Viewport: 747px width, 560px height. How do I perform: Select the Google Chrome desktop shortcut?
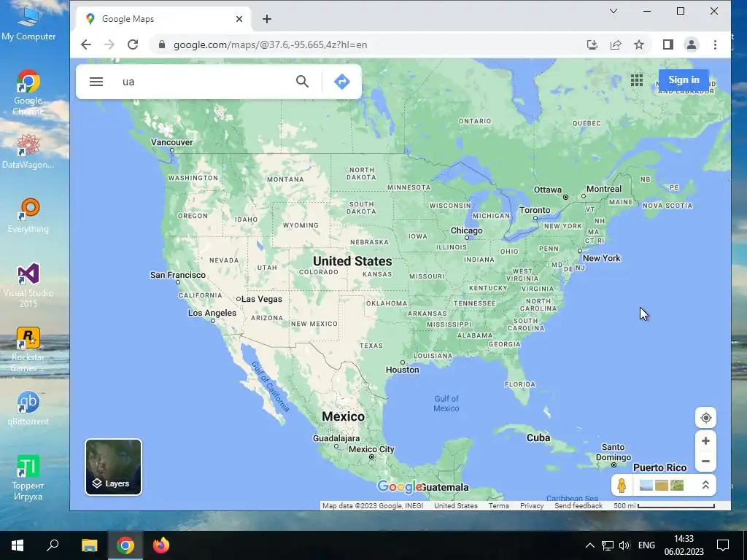[28, 93]
